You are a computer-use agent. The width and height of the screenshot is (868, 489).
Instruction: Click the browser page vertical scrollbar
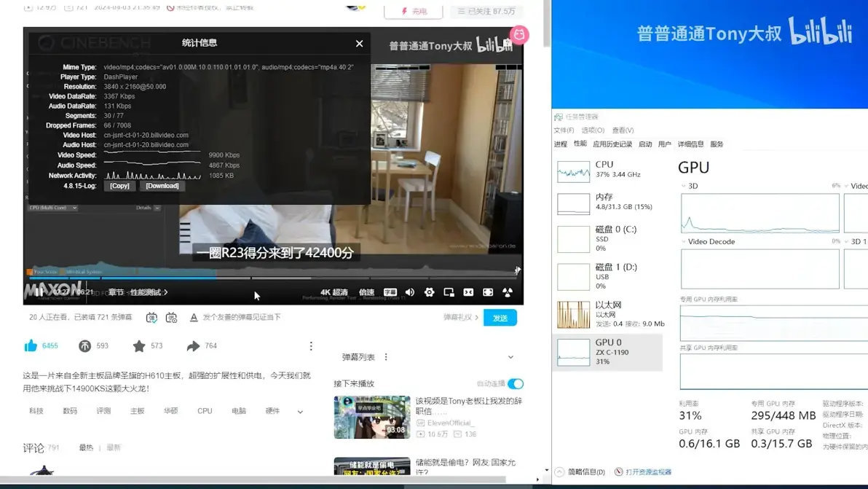(547, 24)
